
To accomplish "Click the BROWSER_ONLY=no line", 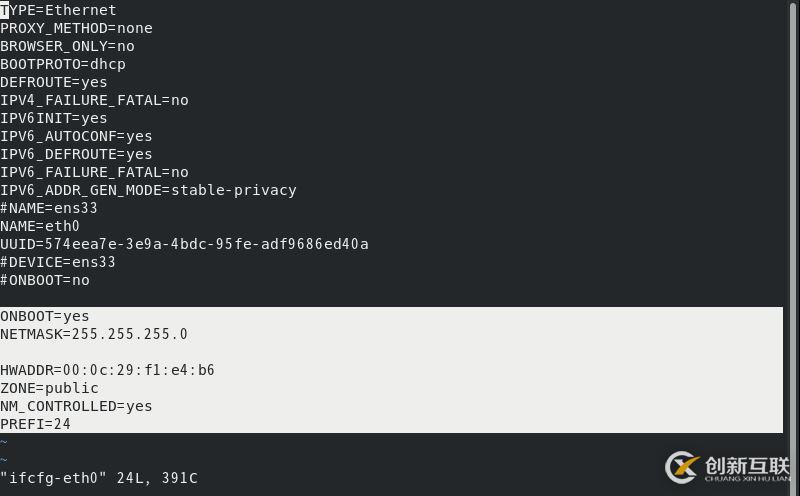I will (67, 46).
